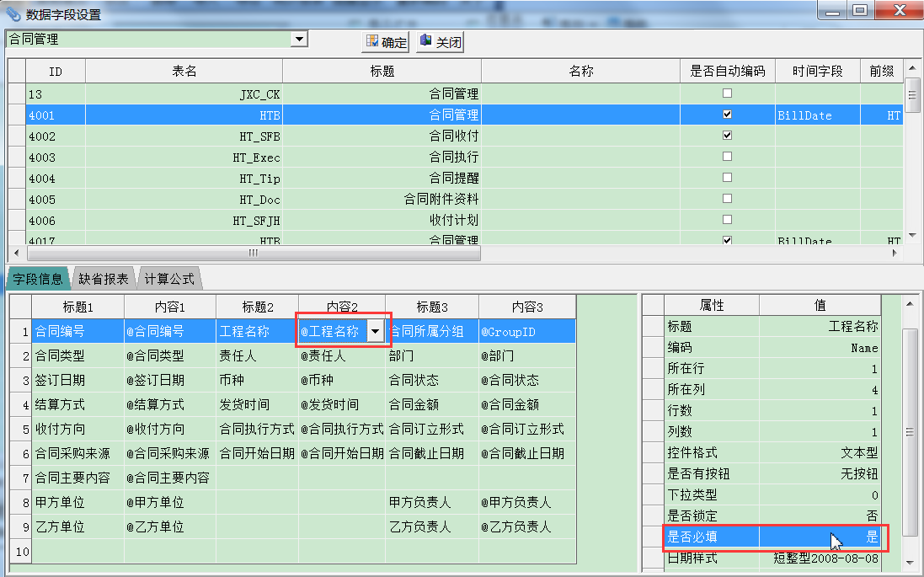Click the 控件格式 property row

click(712, 452)
